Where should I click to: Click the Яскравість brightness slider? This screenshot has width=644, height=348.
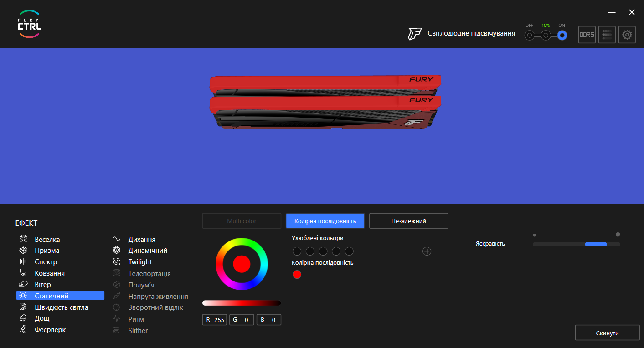(x=577, y=244)
